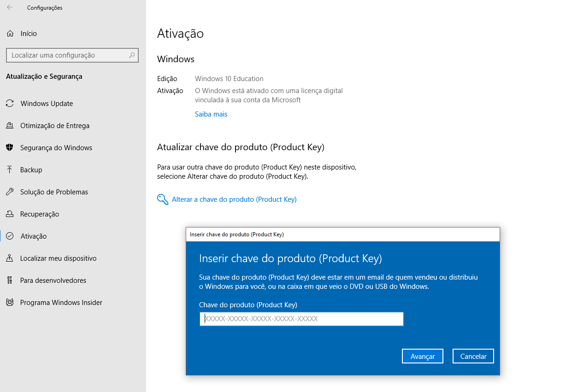Screen dimensions: 566x392
Task: Click the key icon beside the change-key link
Action: click(162, 199)
